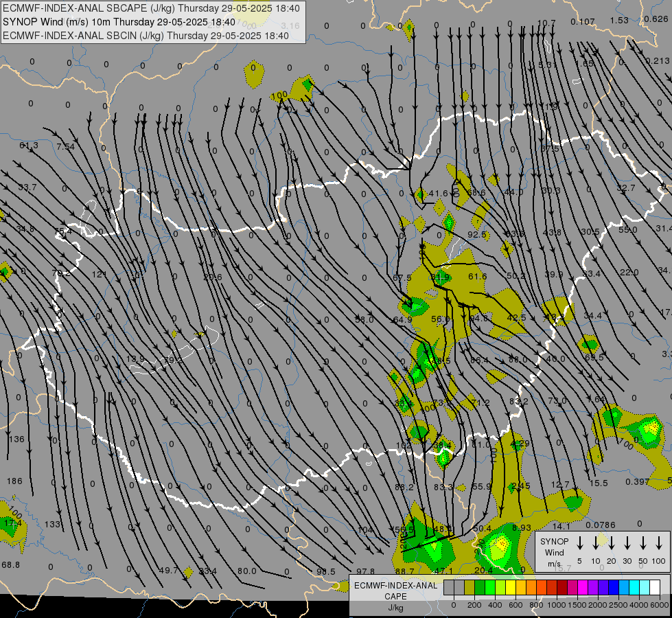The image size is (672, 618).
Task: Select the map value 104
Action: [x=365, y=529]
